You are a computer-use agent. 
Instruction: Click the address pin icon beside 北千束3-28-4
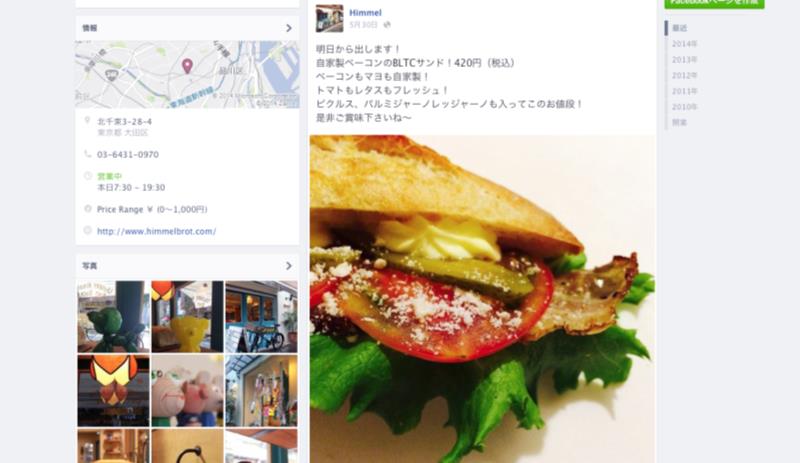click(88, 121)
